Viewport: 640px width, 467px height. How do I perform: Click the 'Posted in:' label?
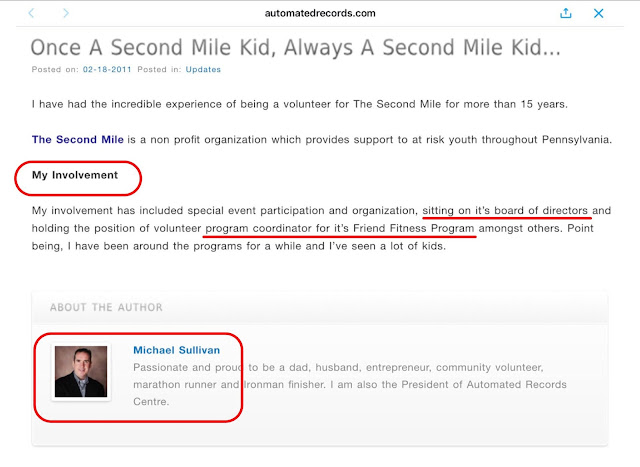160,70
